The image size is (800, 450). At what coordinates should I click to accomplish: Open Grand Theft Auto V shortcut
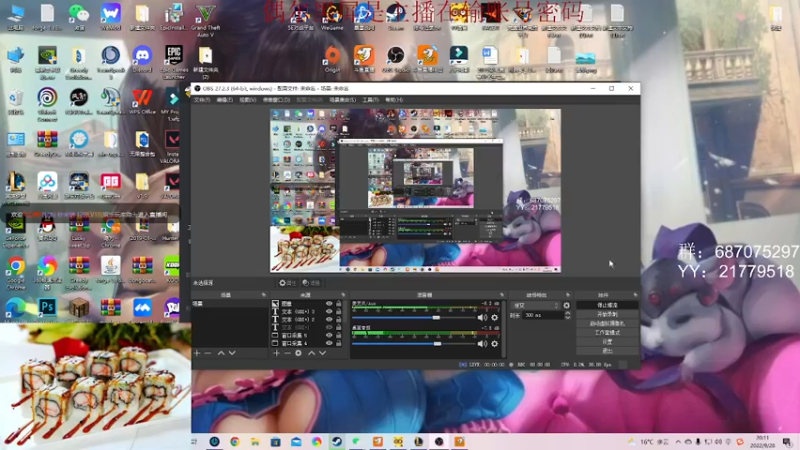pyautogui.click(x=205, y=19)
